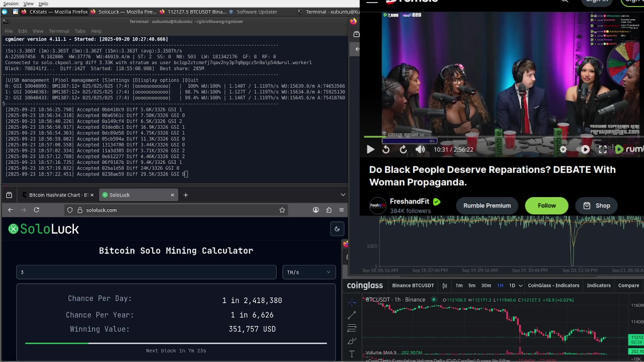Toggle SoloLuck dark mode moon button

point(337,229)
